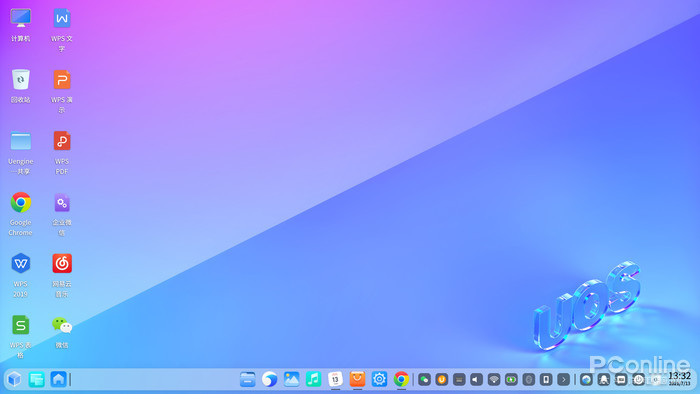Open the file manager in the dock

click(x=247, y=379)
